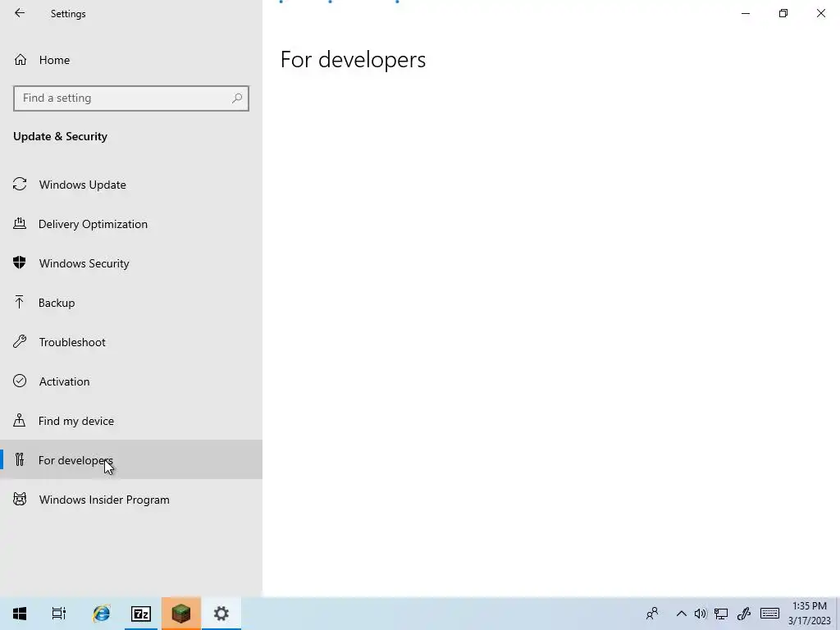Screen dimensions: 840x630
Task: Click the For developers page title
Action: coord(353,59)
